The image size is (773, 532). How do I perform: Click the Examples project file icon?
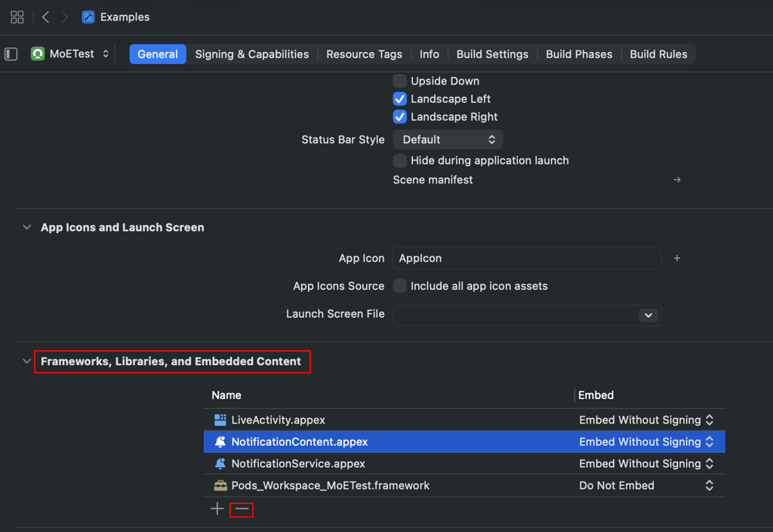88,17
